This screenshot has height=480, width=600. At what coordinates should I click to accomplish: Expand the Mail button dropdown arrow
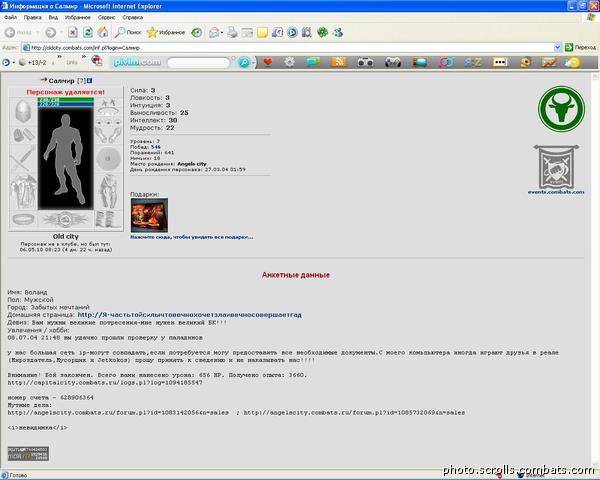(222, 33)
